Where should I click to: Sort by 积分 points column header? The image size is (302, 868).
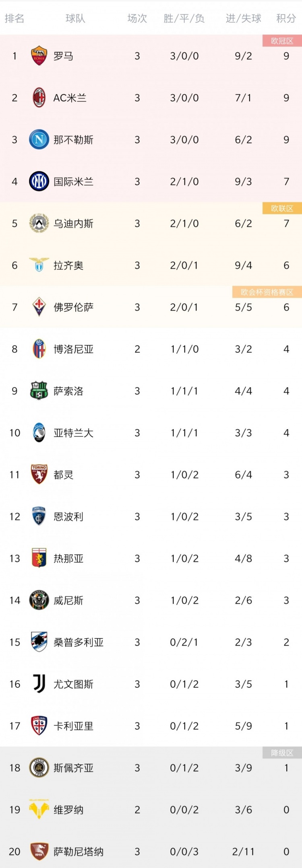tap(286, 19)
